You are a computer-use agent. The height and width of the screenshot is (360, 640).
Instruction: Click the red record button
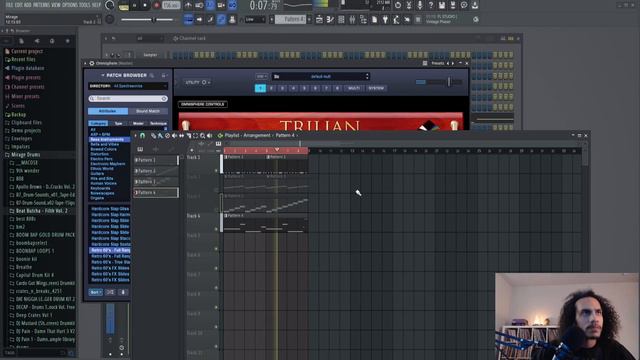pos(156,6)
